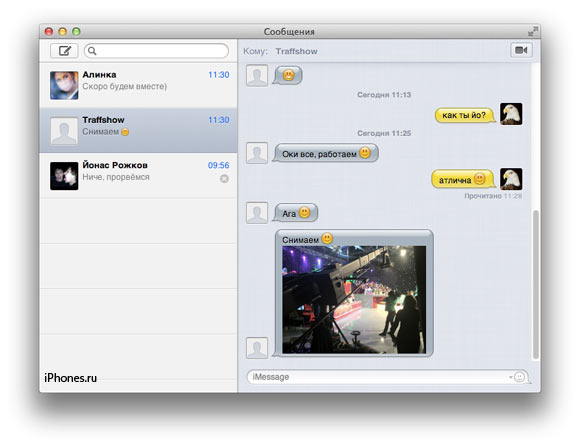Minimize the Сообщения window

point(63,31)
